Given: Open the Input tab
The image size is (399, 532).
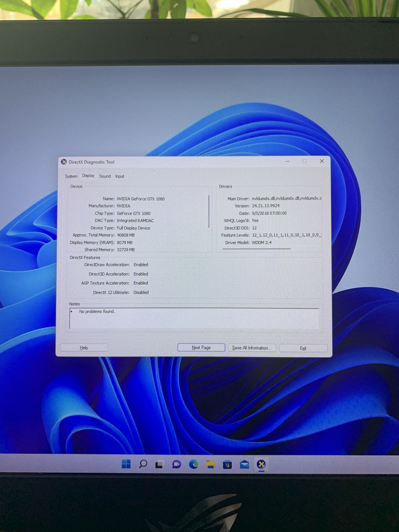Looking at the screenshot, I should pyautogui.click(x=119, y=176).
